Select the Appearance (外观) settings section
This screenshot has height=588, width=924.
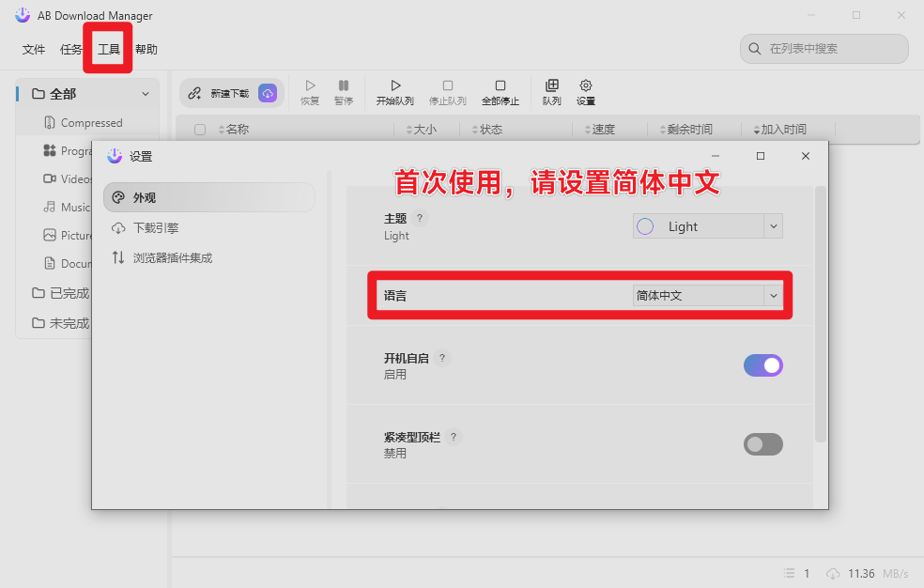208,196
